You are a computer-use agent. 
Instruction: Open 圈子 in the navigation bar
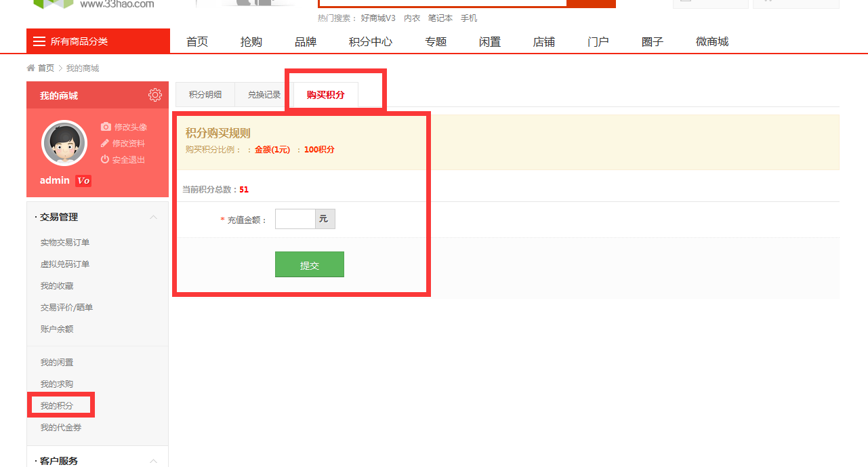[x=653, y=41]
